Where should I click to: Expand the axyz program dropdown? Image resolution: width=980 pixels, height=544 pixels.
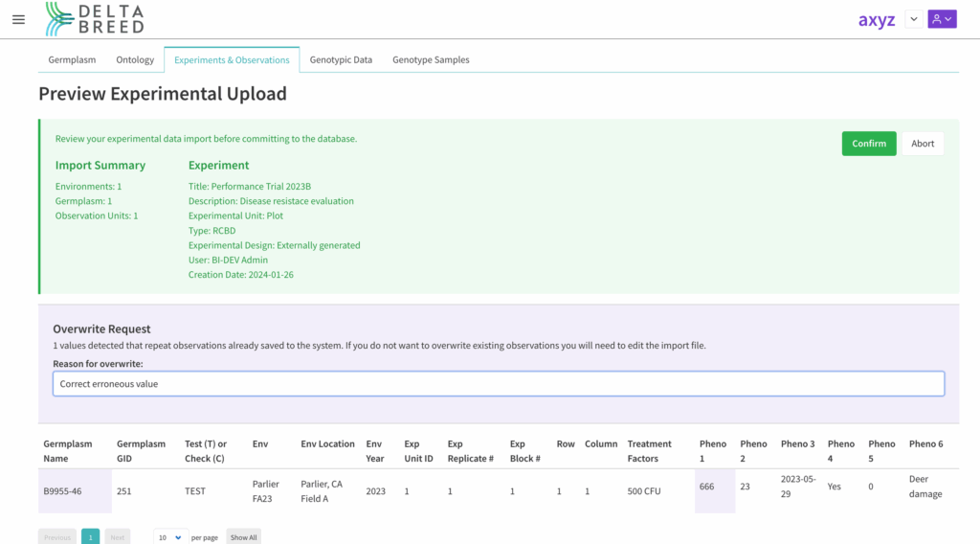(913, 19)
